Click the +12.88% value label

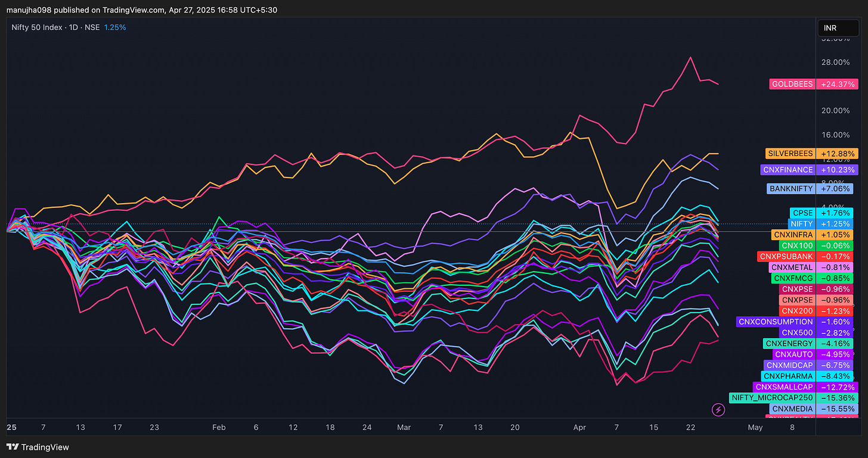[837, 154]
